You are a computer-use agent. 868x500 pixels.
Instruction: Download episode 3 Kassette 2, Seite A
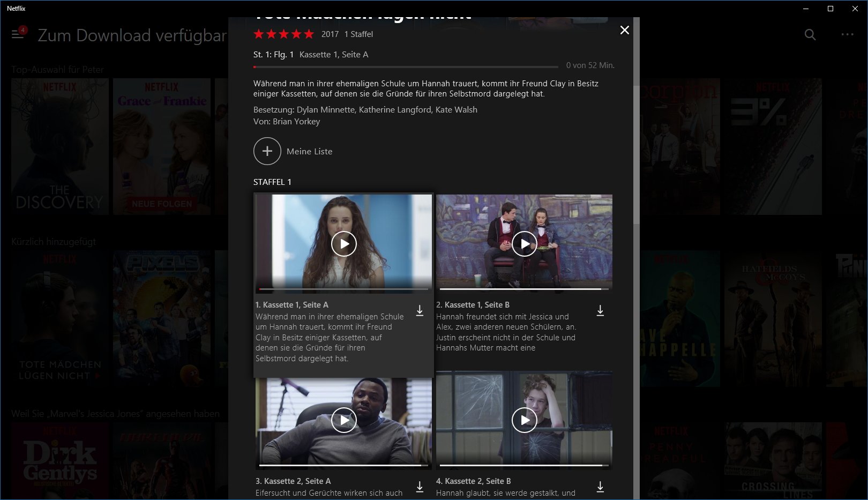point(420,487)
